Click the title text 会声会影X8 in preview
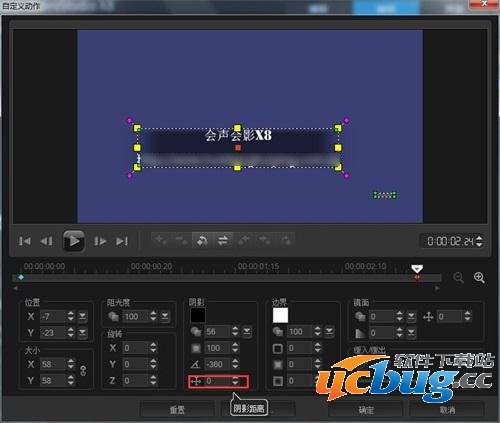 click(238, 135)
